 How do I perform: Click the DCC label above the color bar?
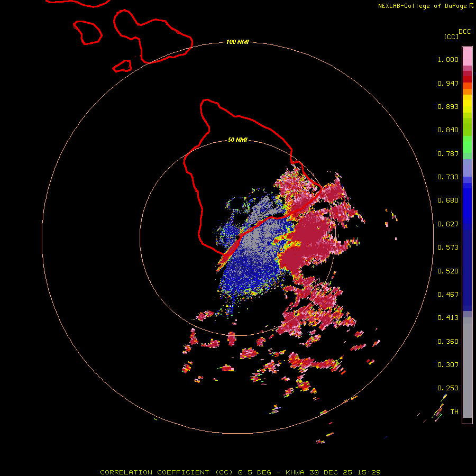465,32
